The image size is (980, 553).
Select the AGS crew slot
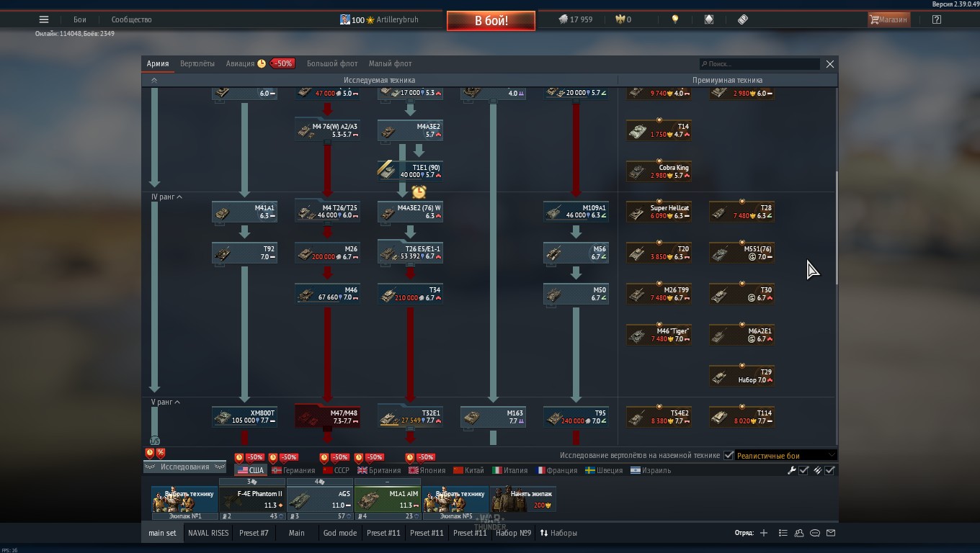[x=320, y=499]
